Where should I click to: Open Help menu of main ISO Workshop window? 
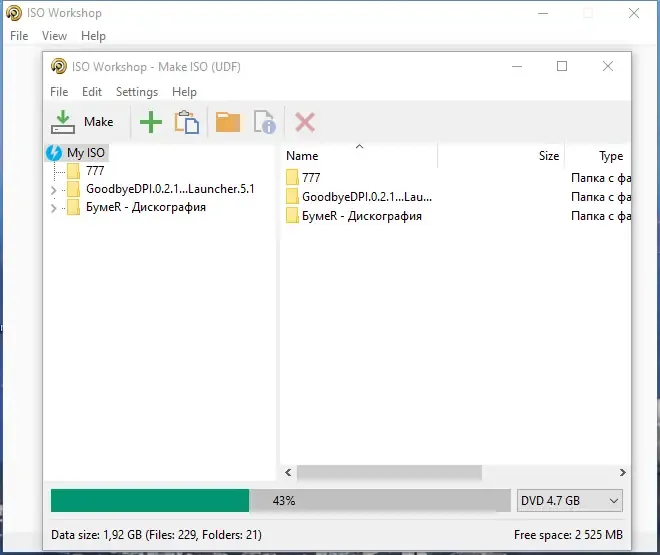coord(93,36)
